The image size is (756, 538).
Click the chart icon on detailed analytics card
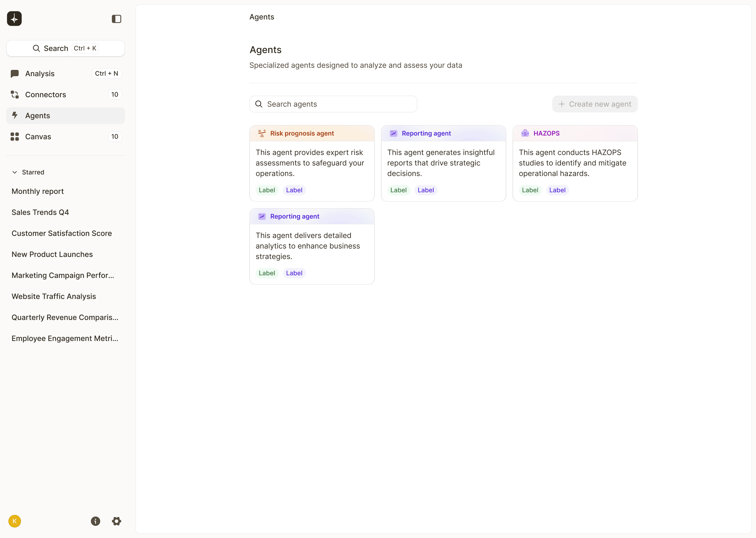click(x=261, y=216)
